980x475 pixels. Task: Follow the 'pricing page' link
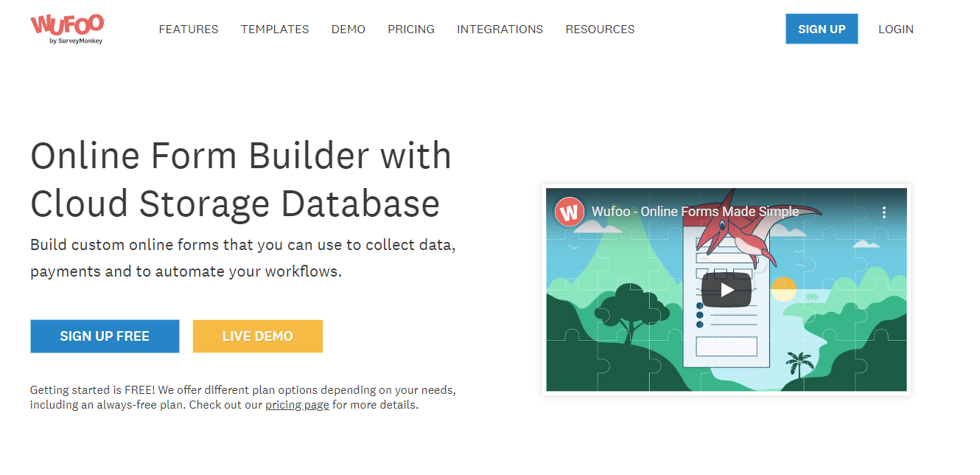pyautogui.click(x=297, y=405)
